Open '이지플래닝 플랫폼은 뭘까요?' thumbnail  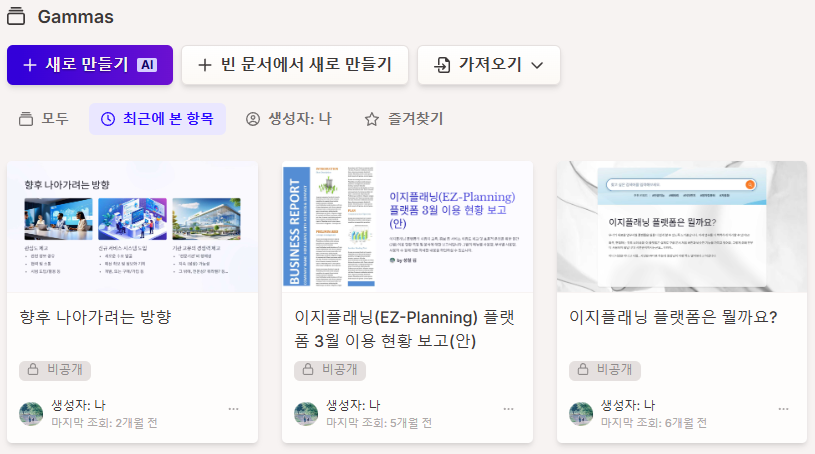[x=682, y=227]
